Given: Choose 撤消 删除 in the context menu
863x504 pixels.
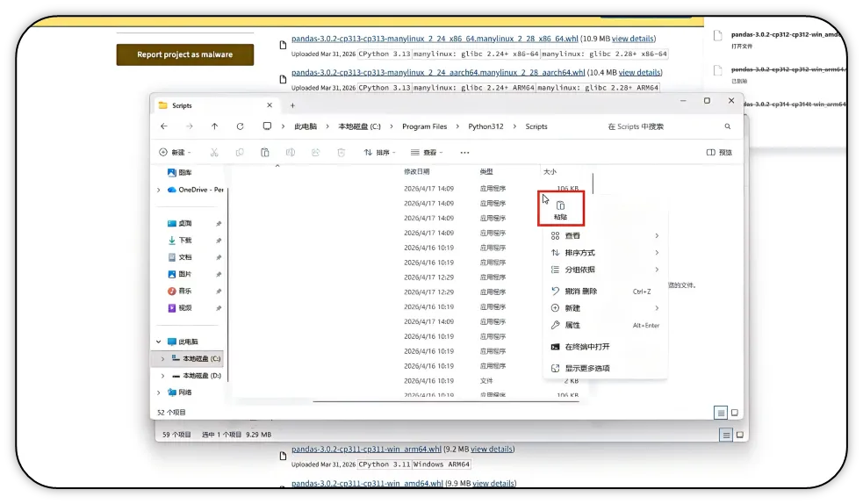Looking at the screenshot, I should pyautogui.click(x=605, y=292).
